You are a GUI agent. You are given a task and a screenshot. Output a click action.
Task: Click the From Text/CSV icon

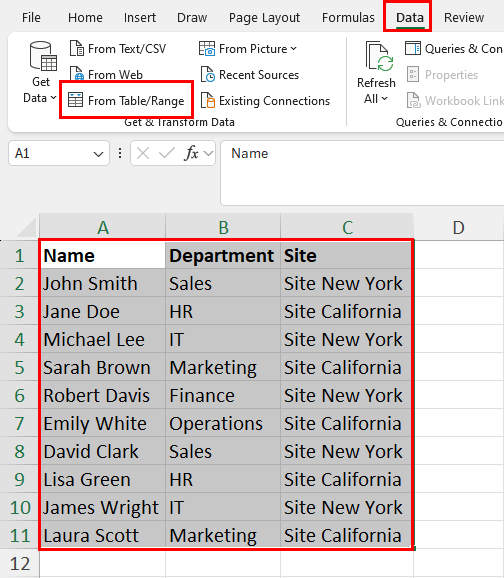(x=77, y=49)
